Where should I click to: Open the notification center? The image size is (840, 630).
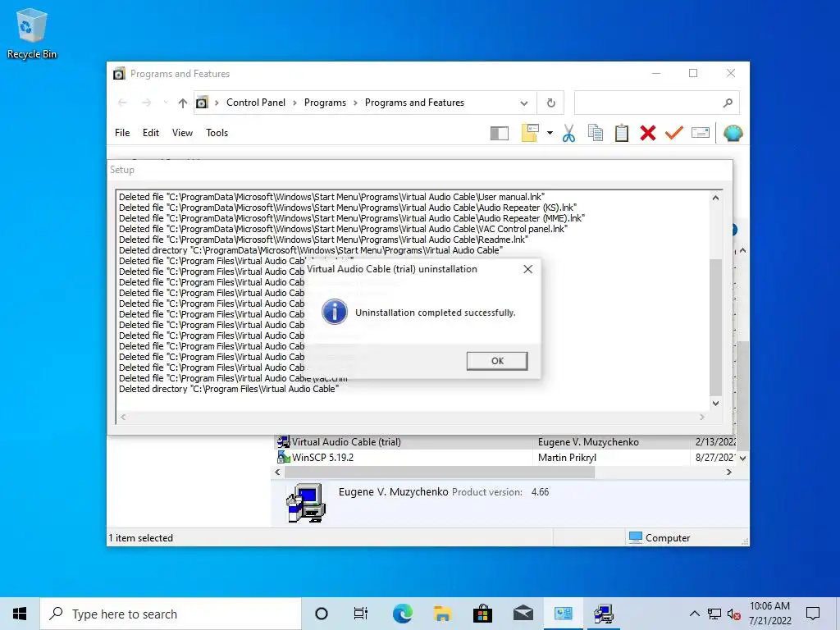pyautogui.click(x=813, y=614)
